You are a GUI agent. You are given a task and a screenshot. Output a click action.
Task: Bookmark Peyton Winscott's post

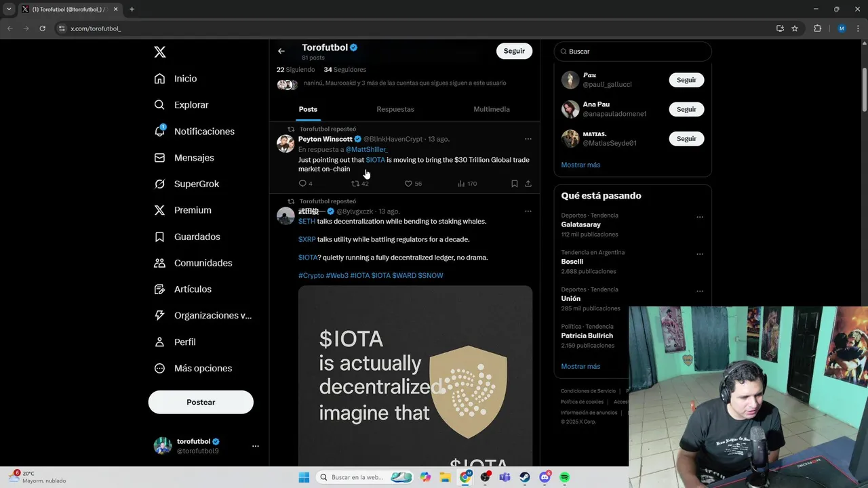(x=515, y=184)
